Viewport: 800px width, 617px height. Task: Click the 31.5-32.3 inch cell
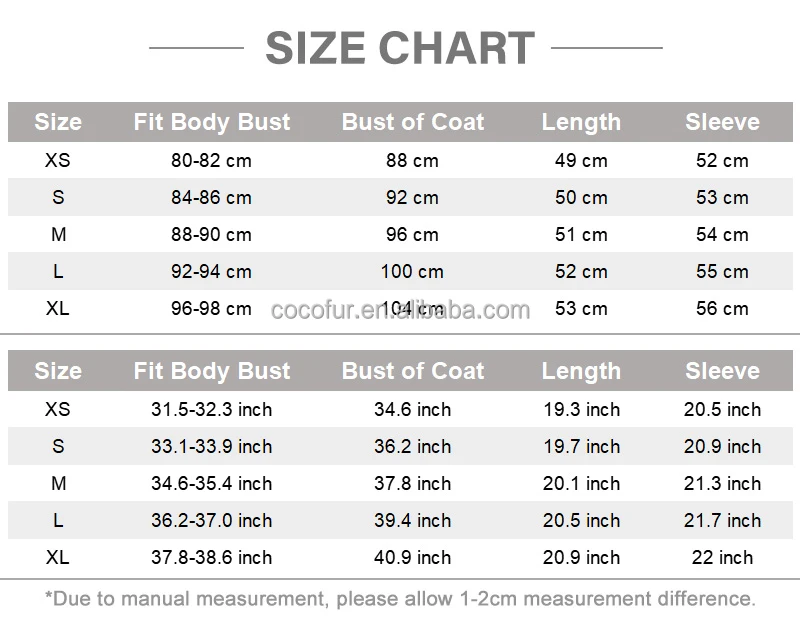211,409
